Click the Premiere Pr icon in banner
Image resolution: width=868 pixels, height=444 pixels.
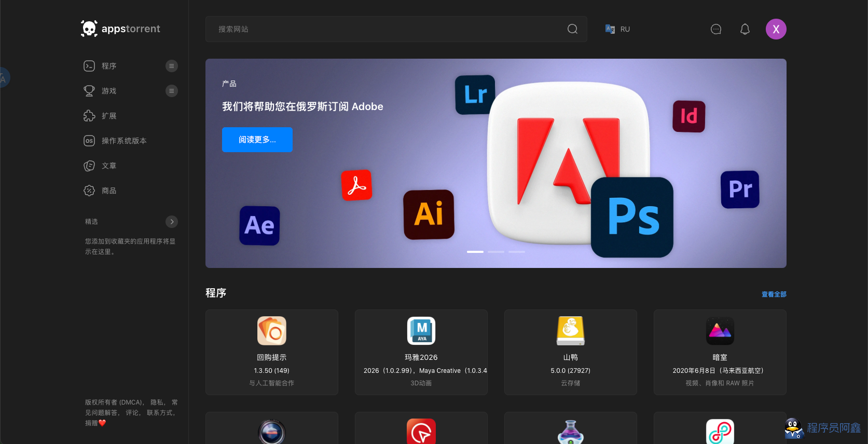point(740,190)
